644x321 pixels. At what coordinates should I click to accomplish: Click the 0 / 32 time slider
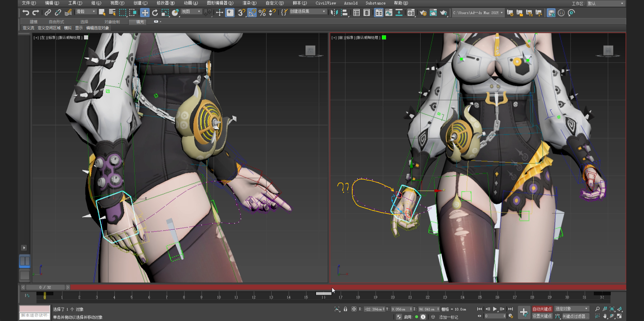pos(45,287)
